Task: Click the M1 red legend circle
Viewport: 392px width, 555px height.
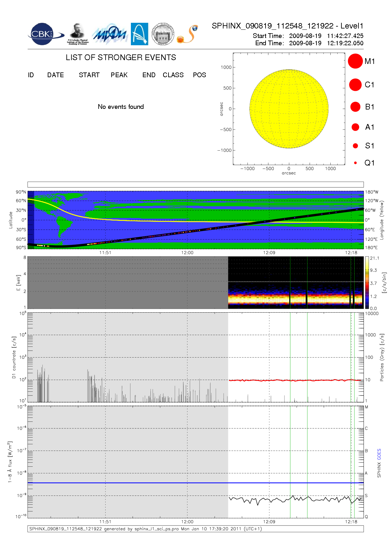Action: click(x=355, y=61)
